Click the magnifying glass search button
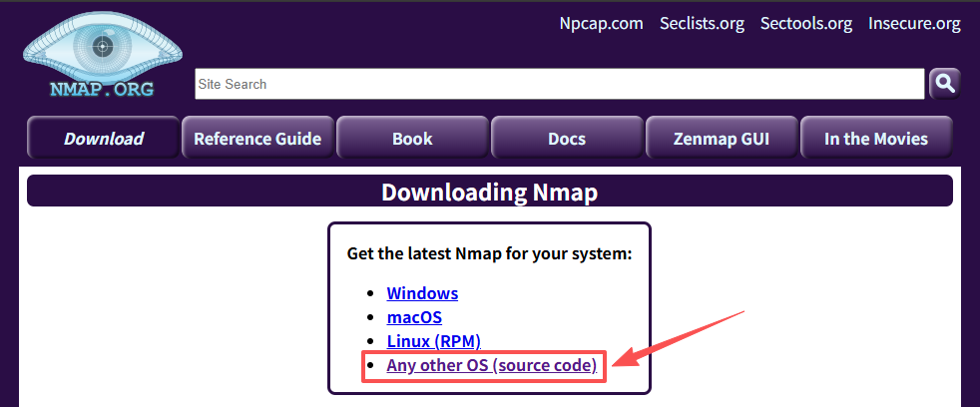 pos(944,84)
